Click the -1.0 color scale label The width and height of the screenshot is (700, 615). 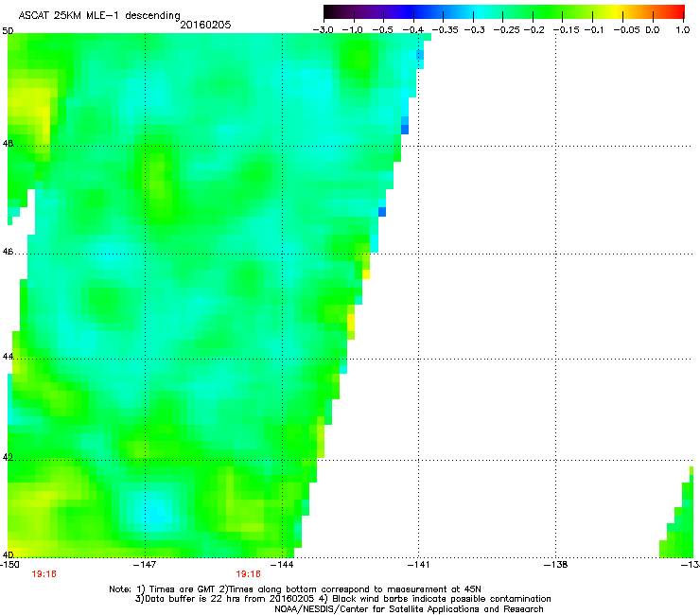(x=352, y=30)
